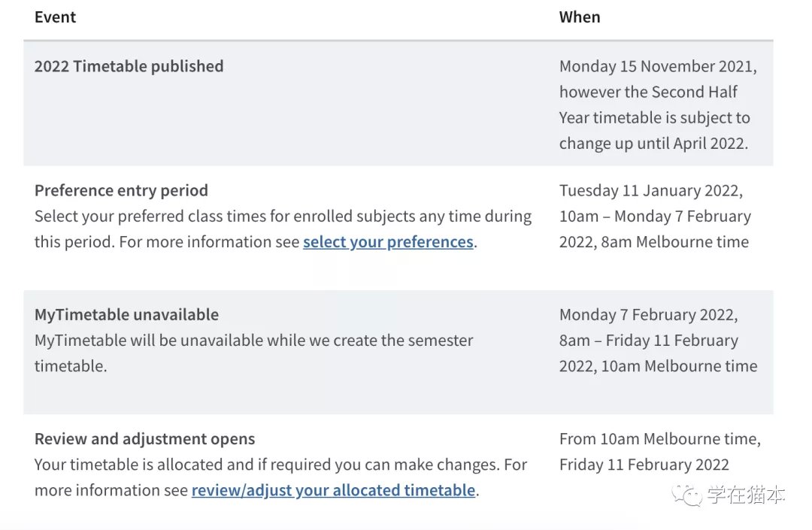The height and width of the screenshot is (530, 812).
Task: Open the 'select your preferences' link
Action: pos(389,242)
